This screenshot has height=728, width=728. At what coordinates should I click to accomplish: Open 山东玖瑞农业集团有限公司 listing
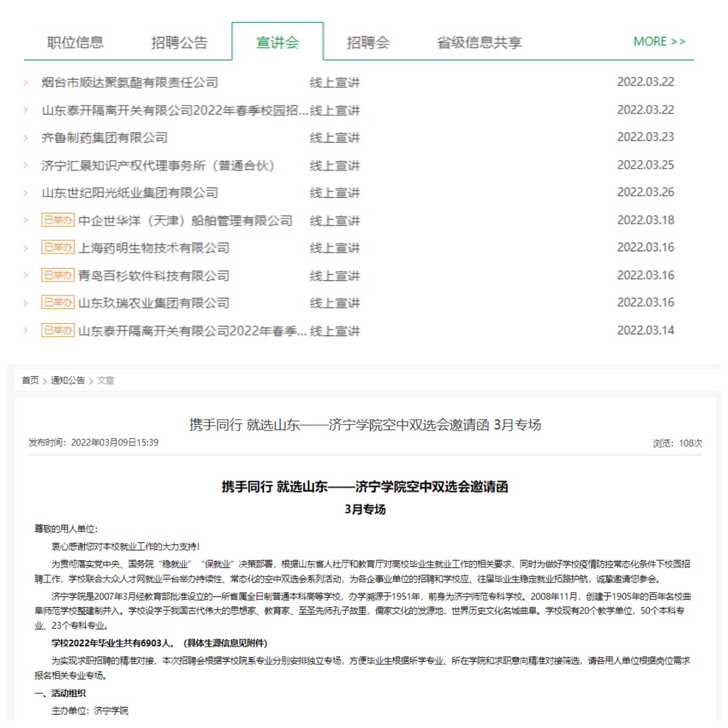pos(154,303)
